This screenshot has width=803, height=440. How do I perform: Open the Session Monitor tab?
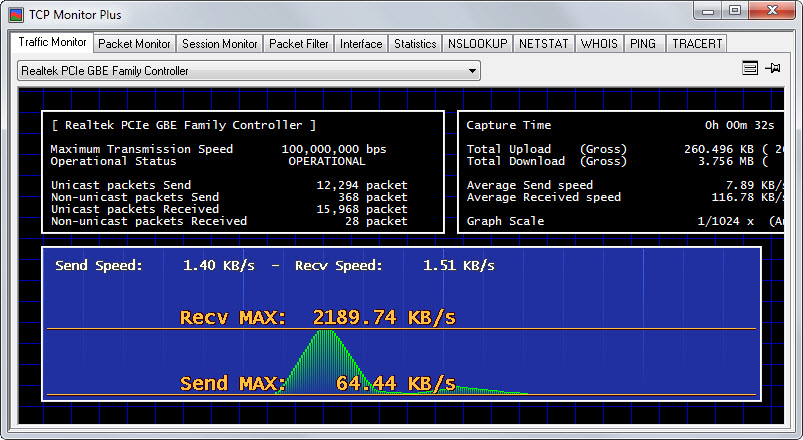tap(220, 44)
